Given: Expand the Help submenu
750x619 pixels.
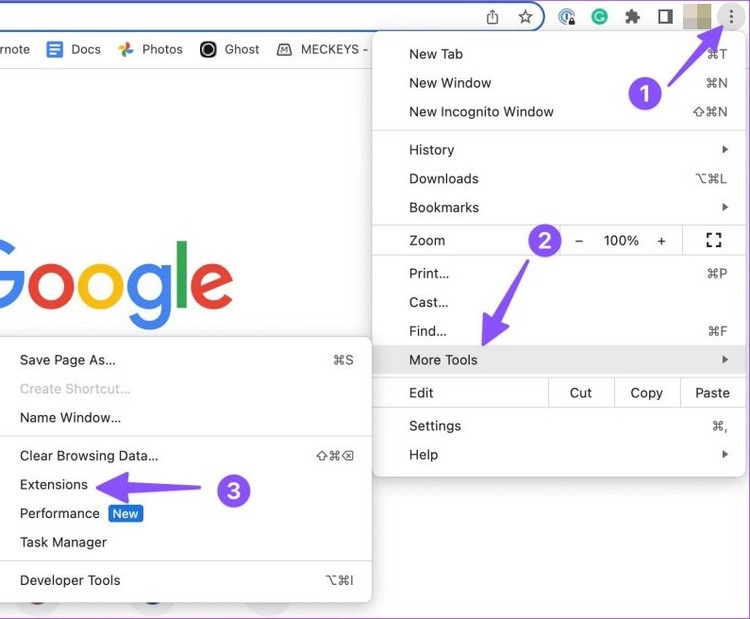Looking at the screenshot, I should point(559,454).
